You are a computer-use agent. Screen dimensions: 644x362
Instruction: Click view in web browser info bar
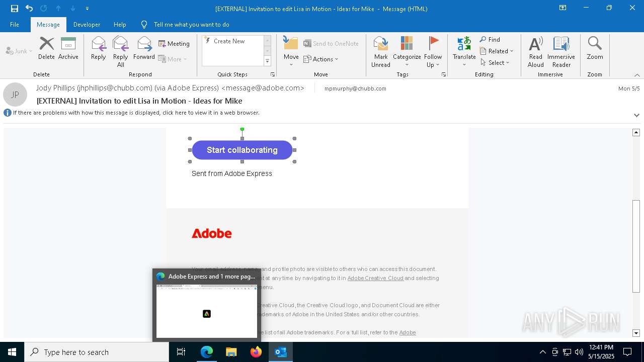(136, 113)
